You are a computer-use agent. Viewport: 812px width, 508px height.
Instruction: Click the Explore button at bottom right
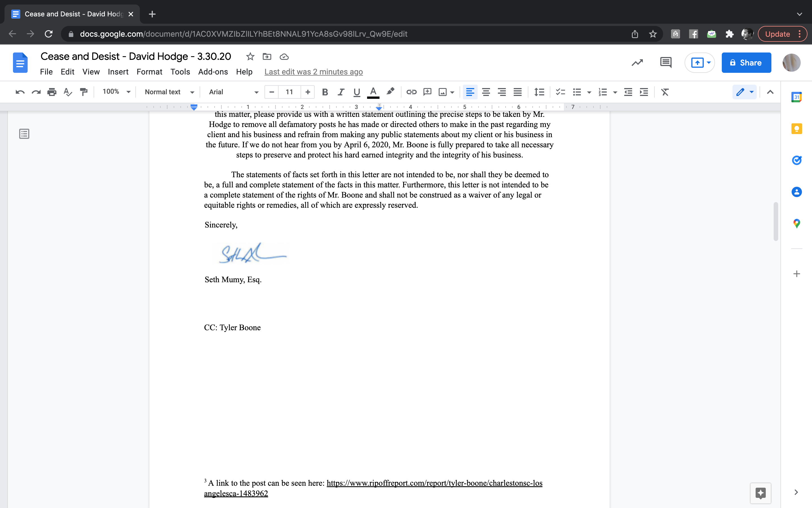pos(760,493)
